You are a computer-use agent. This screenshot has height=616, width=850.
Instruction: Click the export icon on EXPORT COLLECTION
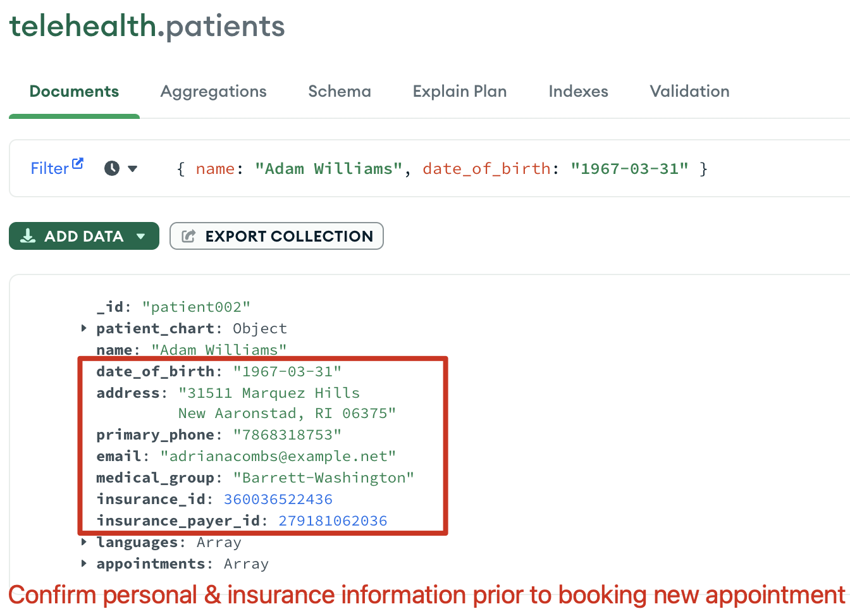click(188, 235)
